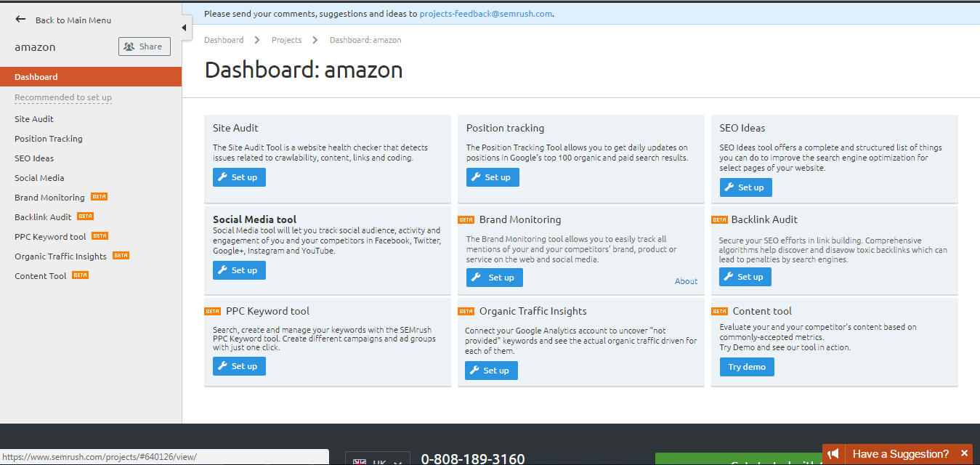Click BETA badge beside sidebar Content Tool
Viewport: 980px width, 465px height.
(81, 275)
